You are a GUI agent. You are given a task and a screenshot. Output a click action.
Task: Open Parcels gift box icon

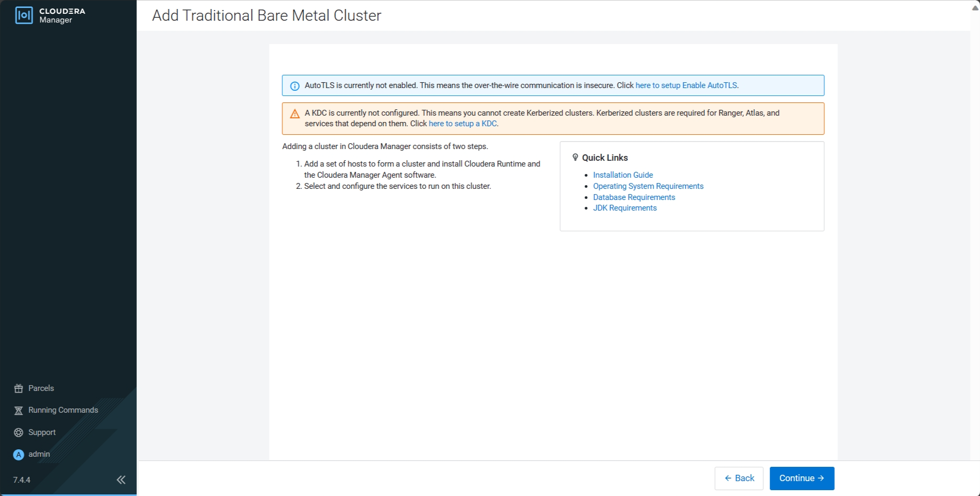19,388
